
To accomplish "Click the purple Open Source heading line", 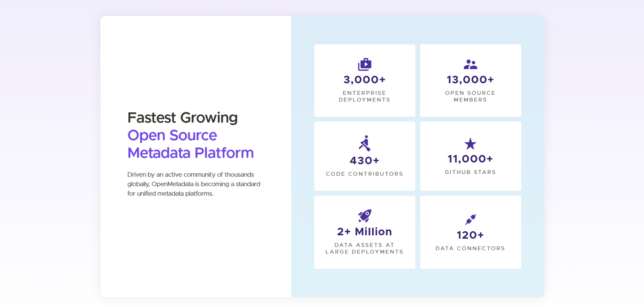I will (172, 135).
